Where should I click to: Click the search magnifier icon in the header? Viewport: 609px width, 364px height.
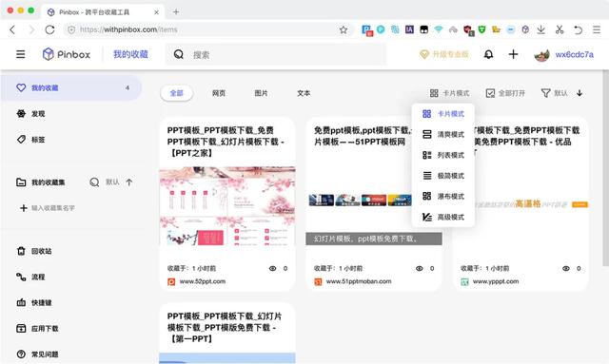[x=179, y=54]
